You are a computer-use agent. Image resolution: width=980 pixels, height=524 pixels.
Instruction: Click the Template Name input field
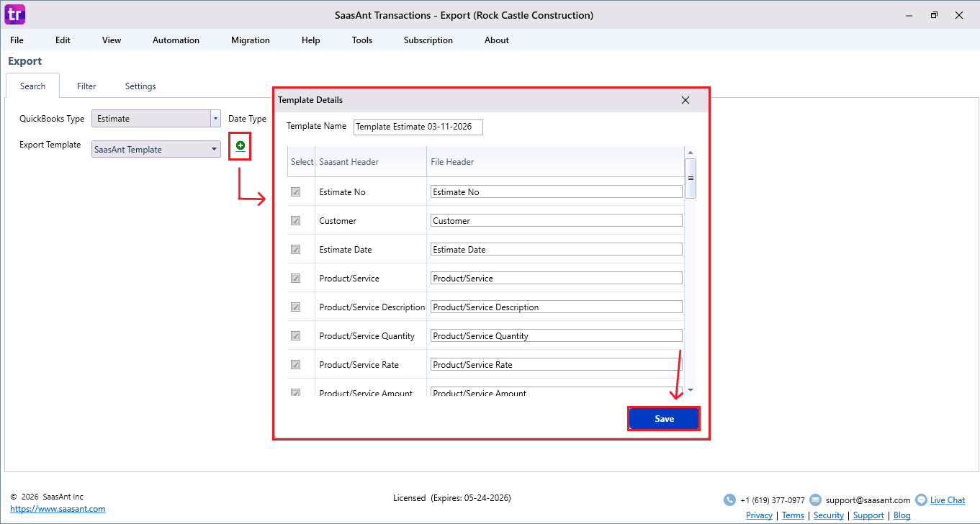click(418, 127)
